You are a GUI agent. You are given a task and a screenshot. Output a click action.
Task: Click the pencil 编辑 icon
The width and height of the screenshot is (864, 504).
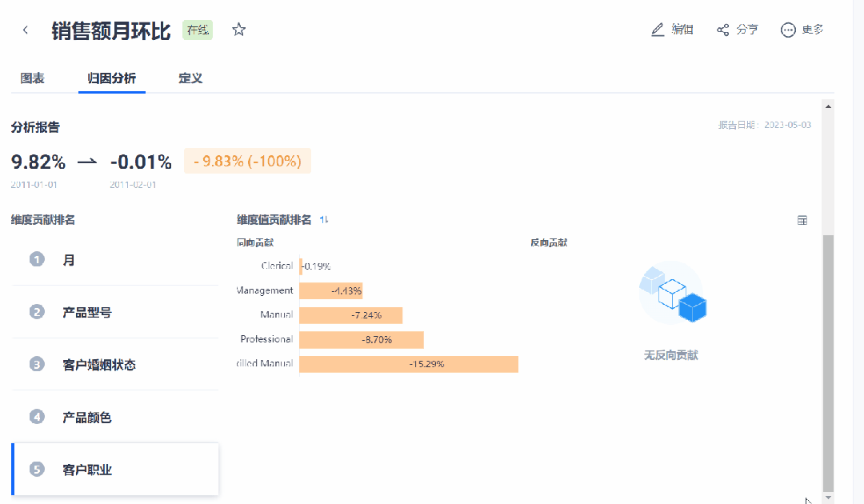[658, 30]
